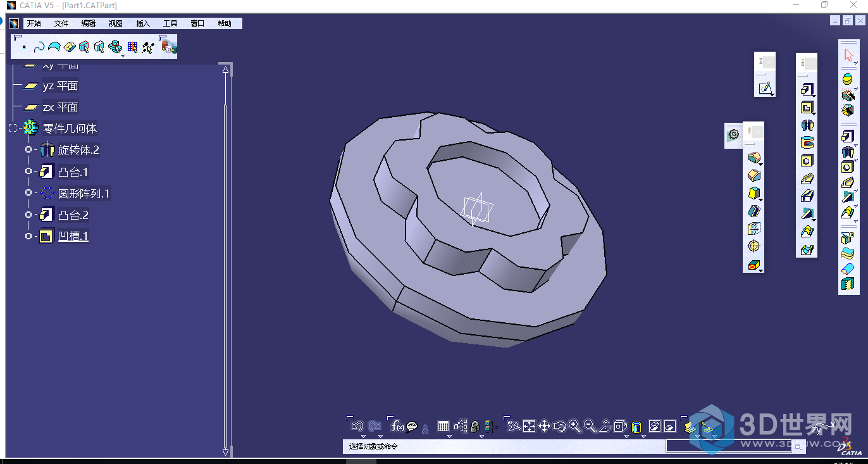Click the Redo icon
868x464 pixels.
pos(375,426)
